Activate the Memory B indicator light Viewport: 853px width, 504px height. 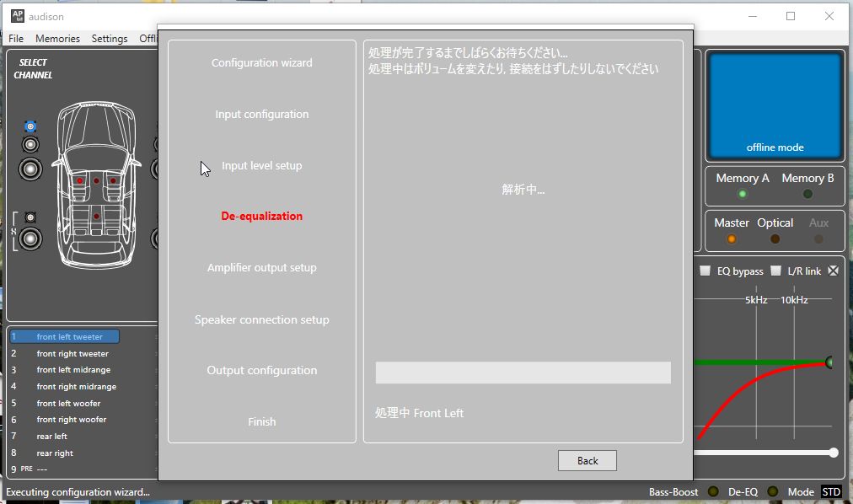click(807, 194)
